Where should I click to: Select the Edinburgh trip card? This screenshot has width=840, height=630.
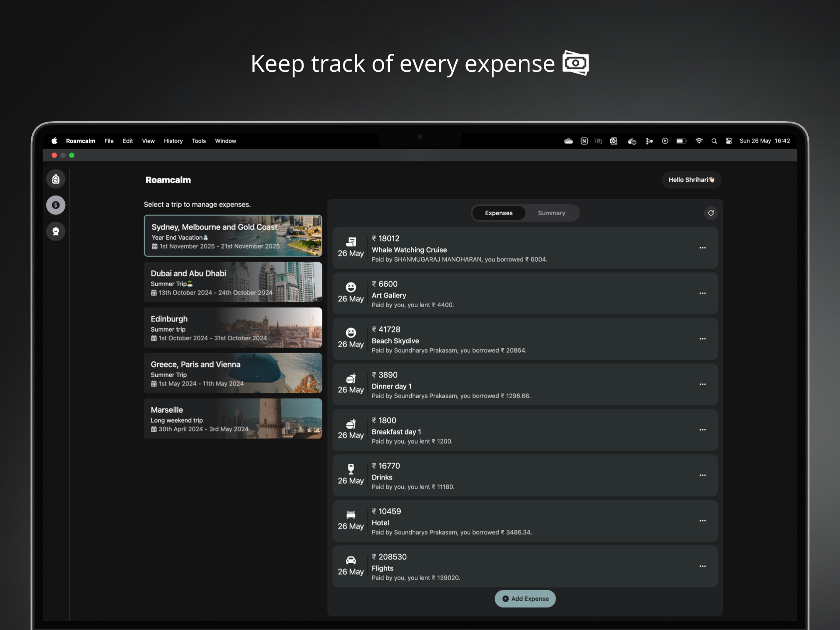coord(233,327)
